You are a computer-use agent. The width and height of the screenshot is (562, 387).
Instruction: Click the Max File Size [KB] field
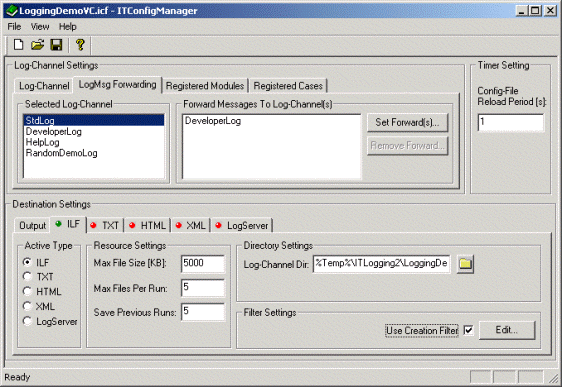tap(203, 264)
